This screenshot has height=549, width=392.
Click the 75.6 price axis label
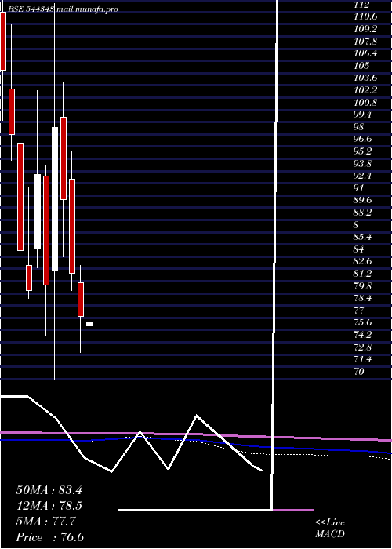click(x=363, y=322)
